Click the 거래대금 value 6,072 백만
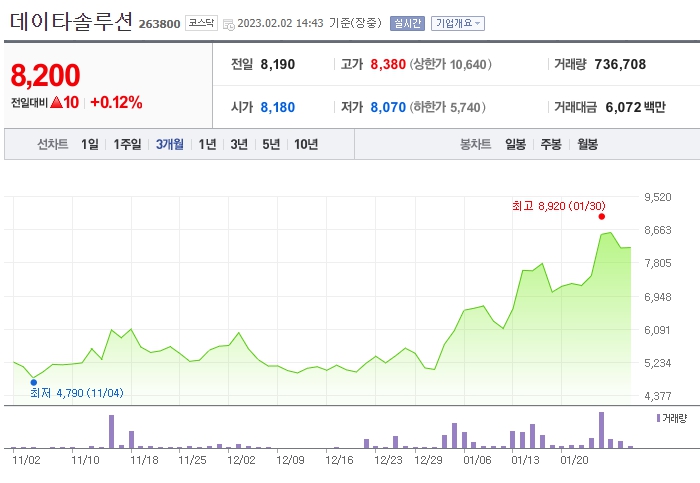 tap(635, 107)
